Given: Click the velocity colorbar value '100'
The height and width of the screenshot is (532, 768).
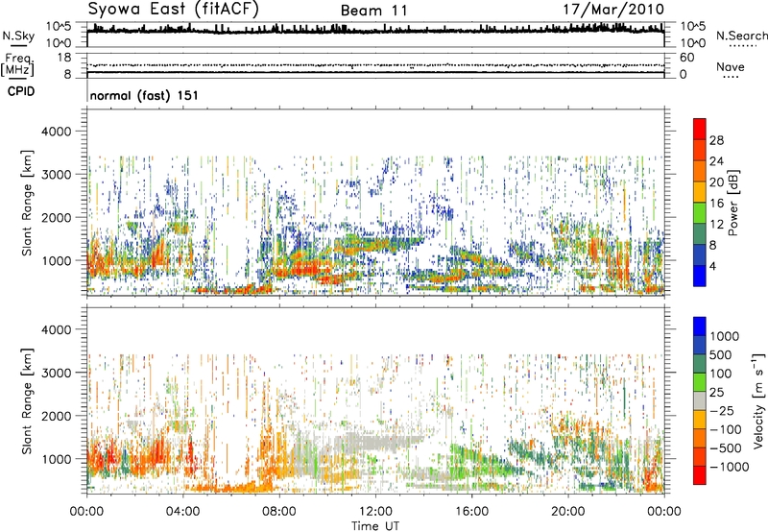Looking at the screenshot, I should (x=721, y=374).
